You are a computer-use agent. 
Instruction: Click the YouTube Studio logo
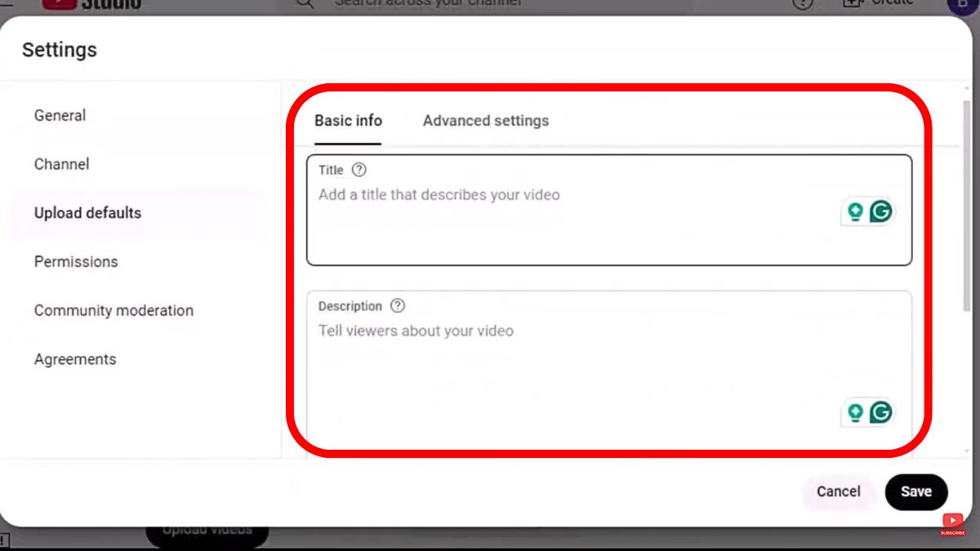(91, 4)
